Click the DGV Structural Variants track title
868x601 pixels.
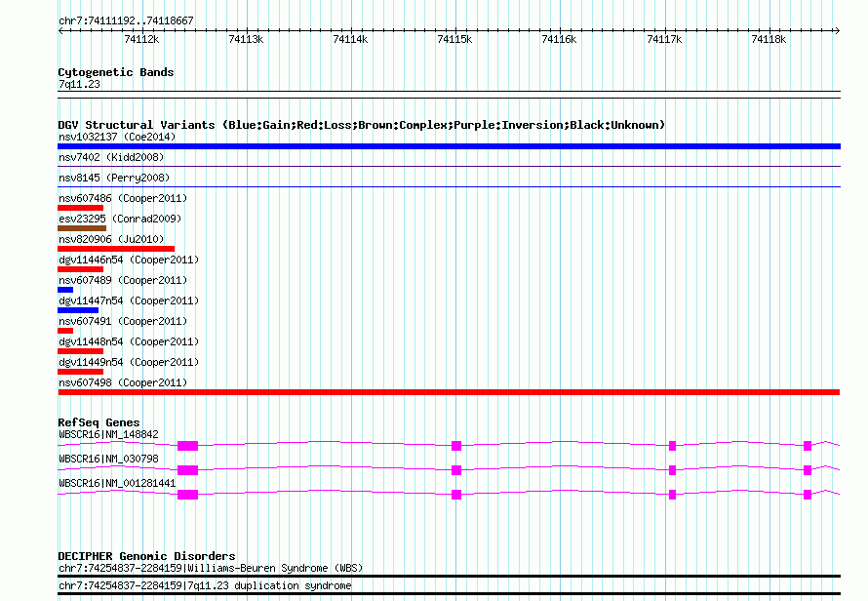pyautogui.click(x=361, y=125)
